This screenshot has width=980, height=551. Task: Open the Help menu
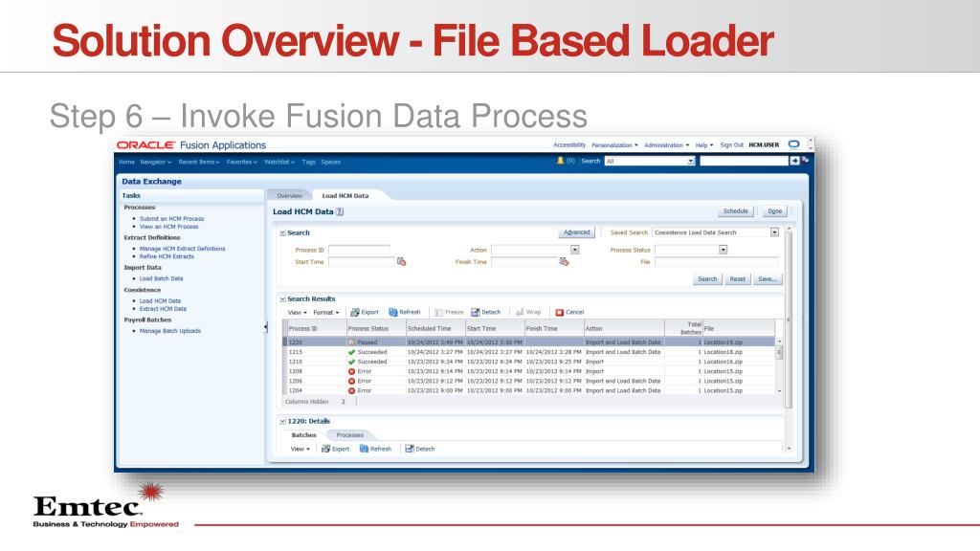[704, 145]
